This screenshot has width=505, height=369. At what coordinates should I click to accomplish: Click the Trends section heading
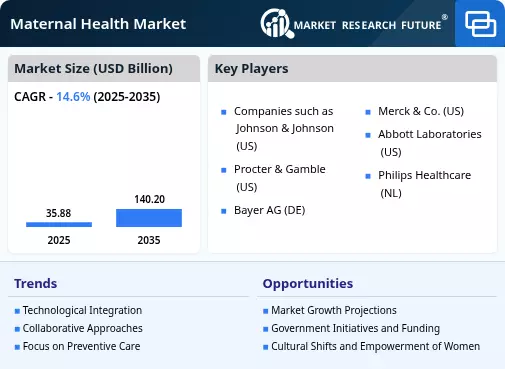pyautogui.click(x=36, y=284)
